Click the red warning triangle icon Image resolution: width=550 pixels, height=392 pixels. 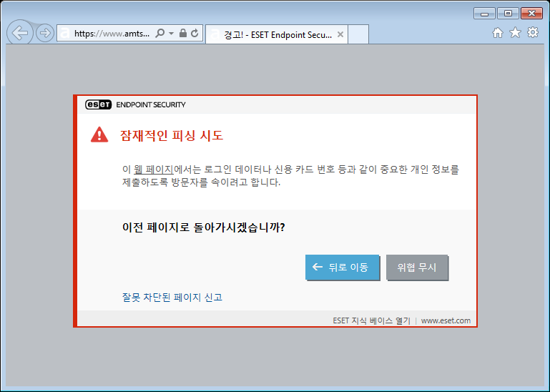pos(99,134)
